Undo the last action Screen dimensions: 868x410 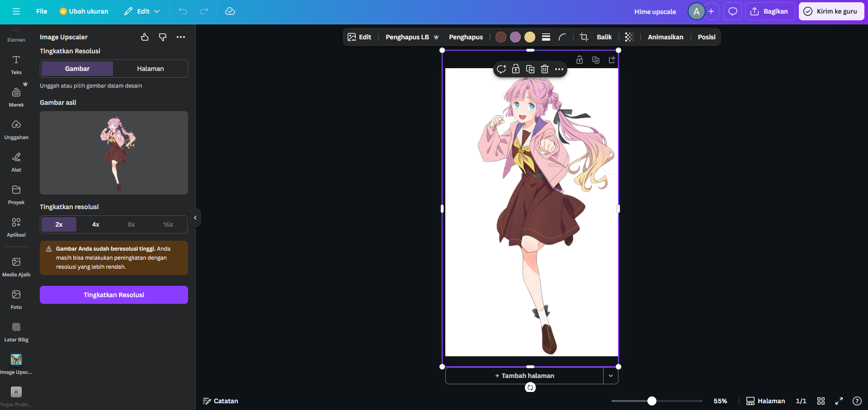coord(183,11)
